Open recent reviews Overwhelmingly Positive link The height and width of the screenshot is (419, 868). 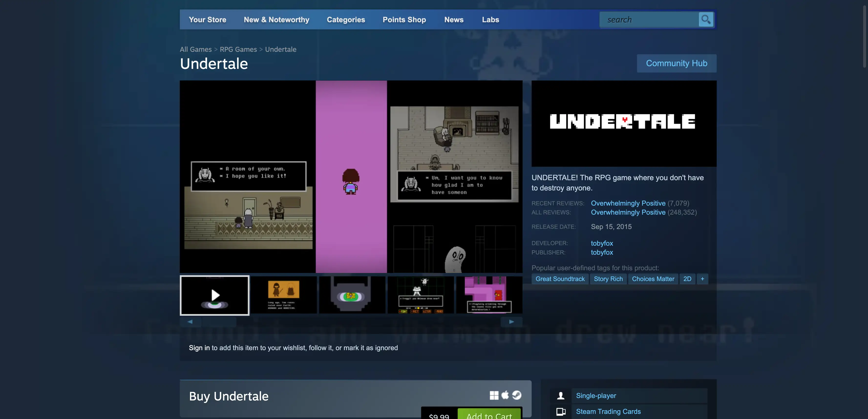pyautogui.click(x=628, y=203)
